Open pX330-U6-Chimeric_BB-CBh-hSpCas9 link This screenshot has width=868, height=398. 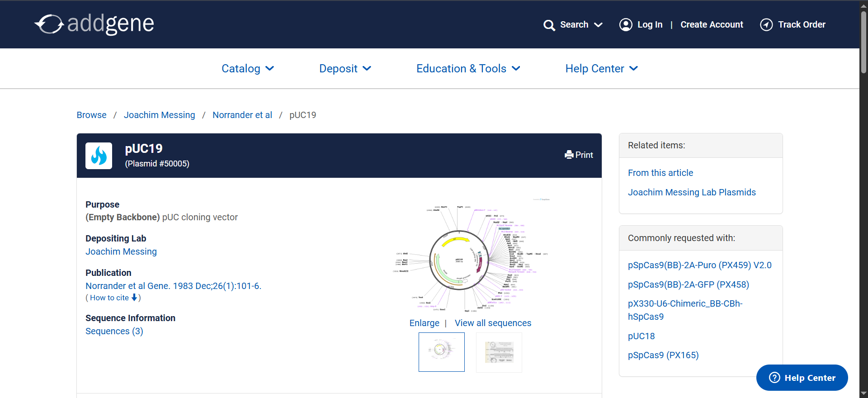click(x=685, y=310)
